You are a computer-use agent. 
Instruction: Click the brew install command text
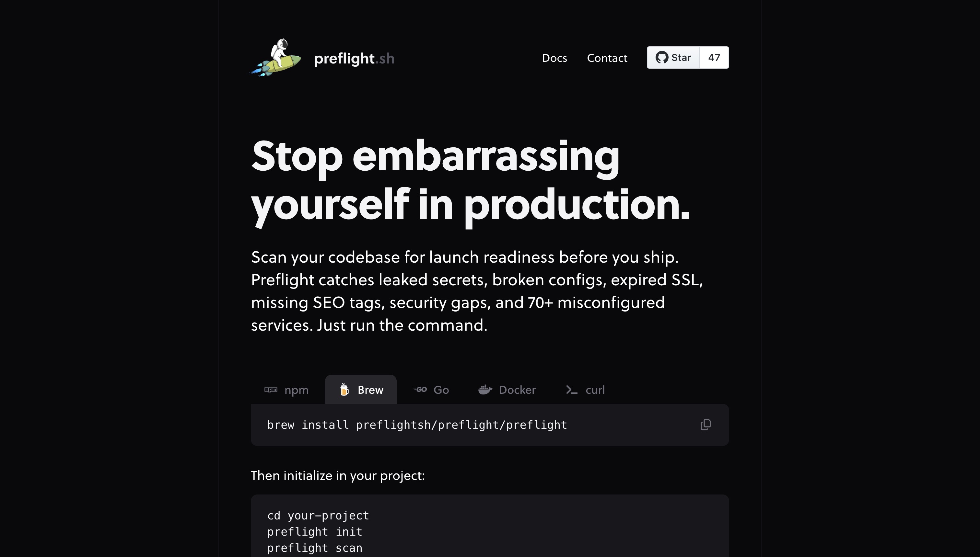(x=417, y=425)
